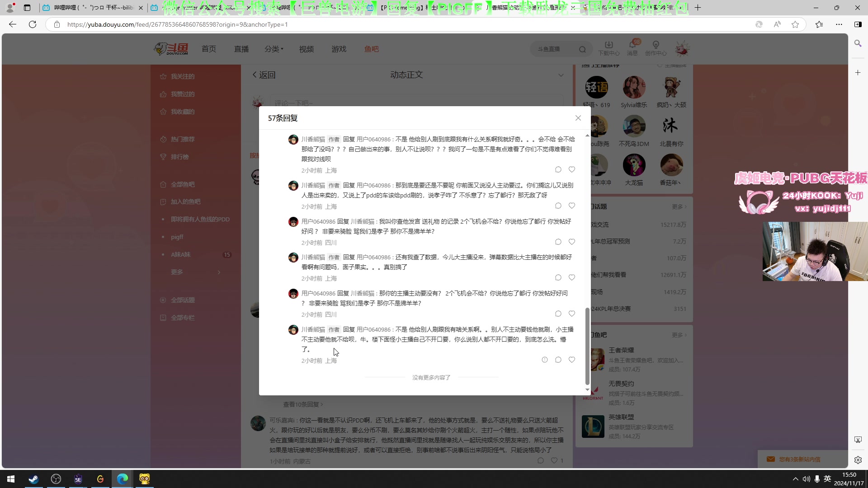The image size is (868, 488).
Task: Open 消息 notifications bell icon
Action: pyautogui.click(x=632, y=48)
